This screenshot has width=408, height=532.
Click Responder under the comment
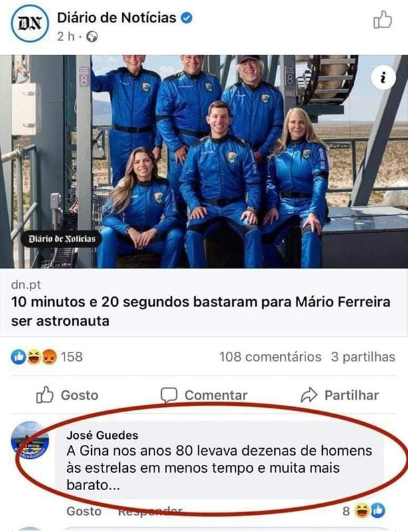[150, 511]
